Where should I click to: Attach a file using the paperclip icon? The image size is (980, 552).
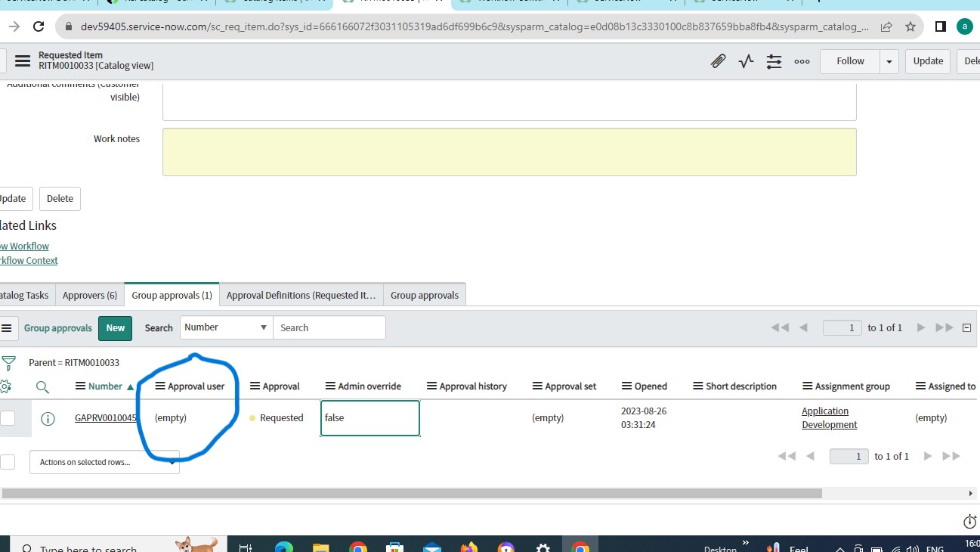click(x=717, y=60)
